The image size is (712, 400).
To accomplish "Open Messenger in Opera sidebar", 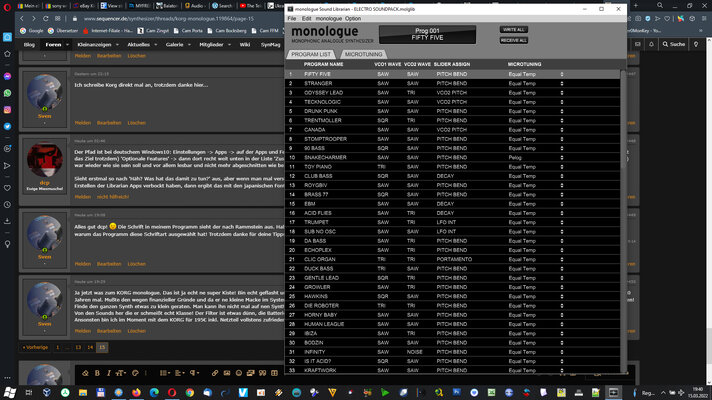I will pos(7,76).
